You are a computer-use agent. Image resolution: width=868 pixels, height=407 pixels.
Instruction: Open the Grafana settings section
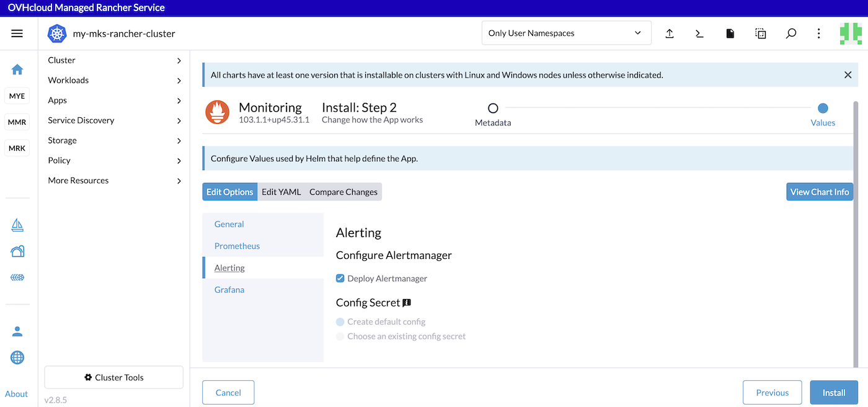pos(230,289)
